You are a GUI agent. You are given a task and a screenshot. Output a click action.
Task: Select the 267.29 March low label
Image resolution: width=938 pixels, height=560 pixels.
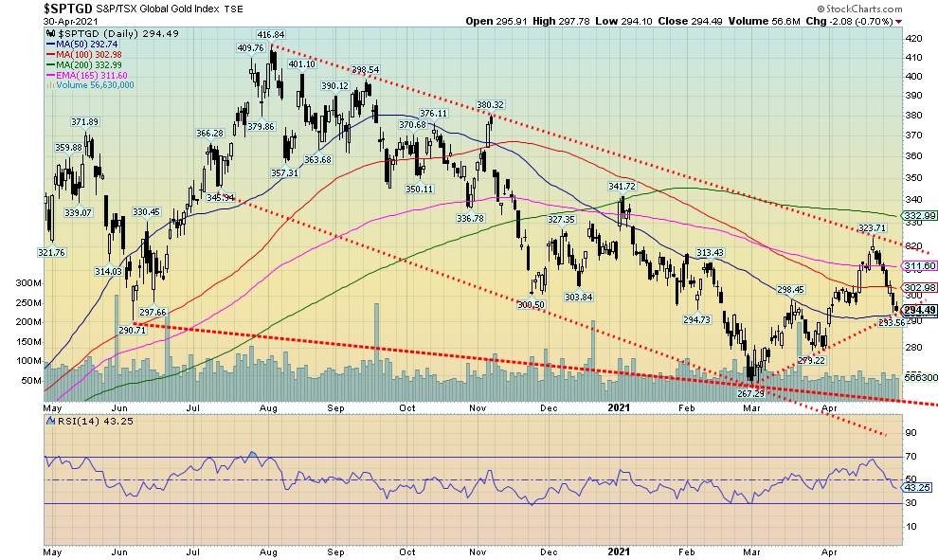pos(751,394)
